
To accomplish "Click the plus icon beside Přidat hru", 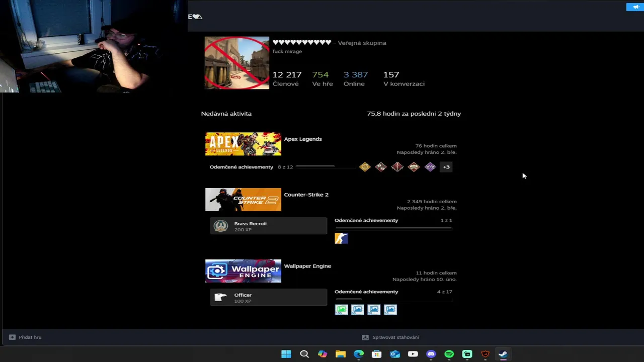I will (12, 337).
